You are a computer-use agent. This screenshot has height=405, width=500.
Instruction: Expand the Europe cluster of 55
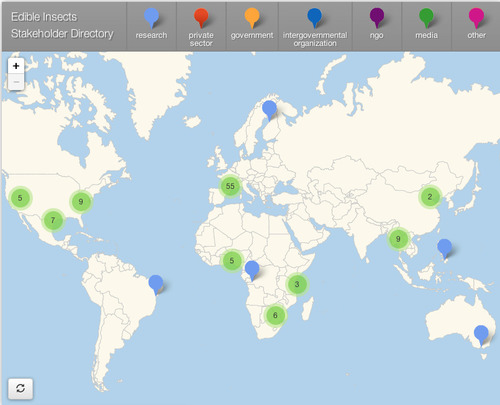230,186
